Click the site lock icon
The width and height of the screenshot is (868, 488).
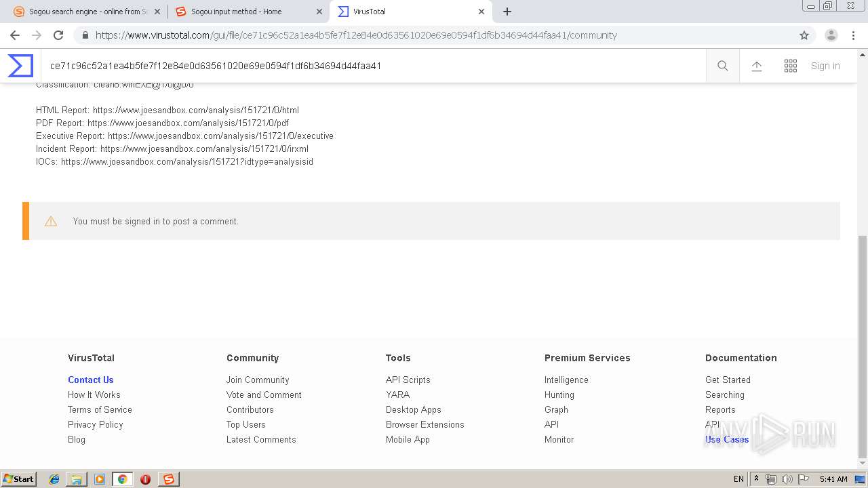pos(84,35)
